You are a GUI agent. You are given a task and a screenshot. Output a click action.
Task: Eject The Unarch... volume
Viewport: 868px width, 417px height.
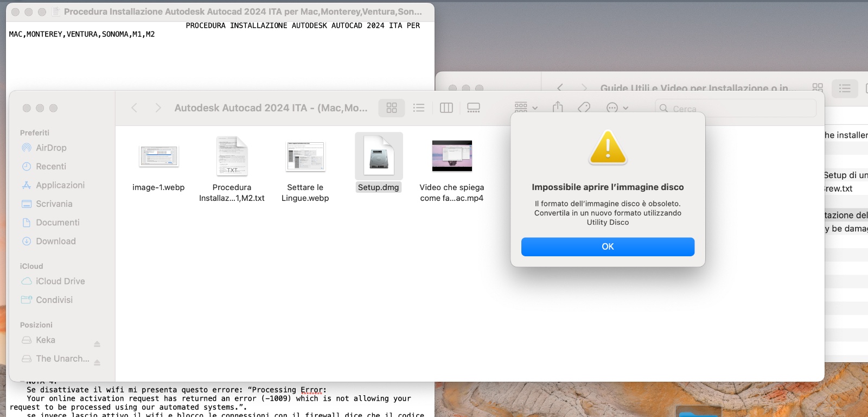[x=97, y=363]
